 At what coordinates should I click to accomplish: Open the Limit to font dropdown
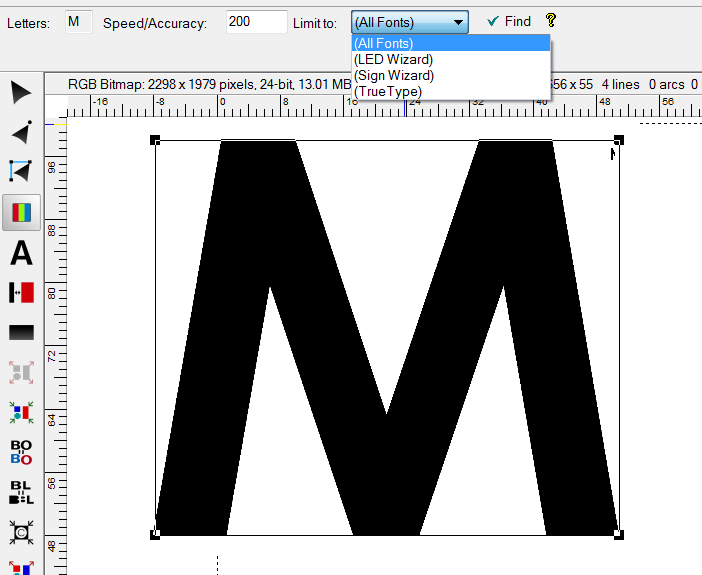(410, 22)
